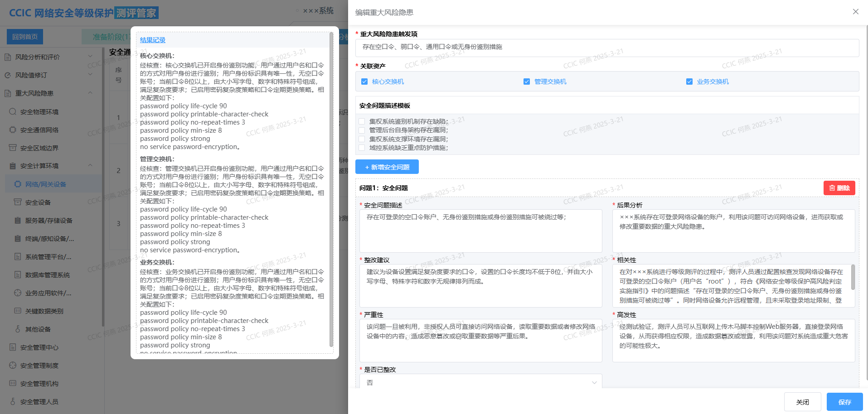868x414 pixels.
Task: Collapse the 安全计算环境 menu group
Action: [90, 166]
